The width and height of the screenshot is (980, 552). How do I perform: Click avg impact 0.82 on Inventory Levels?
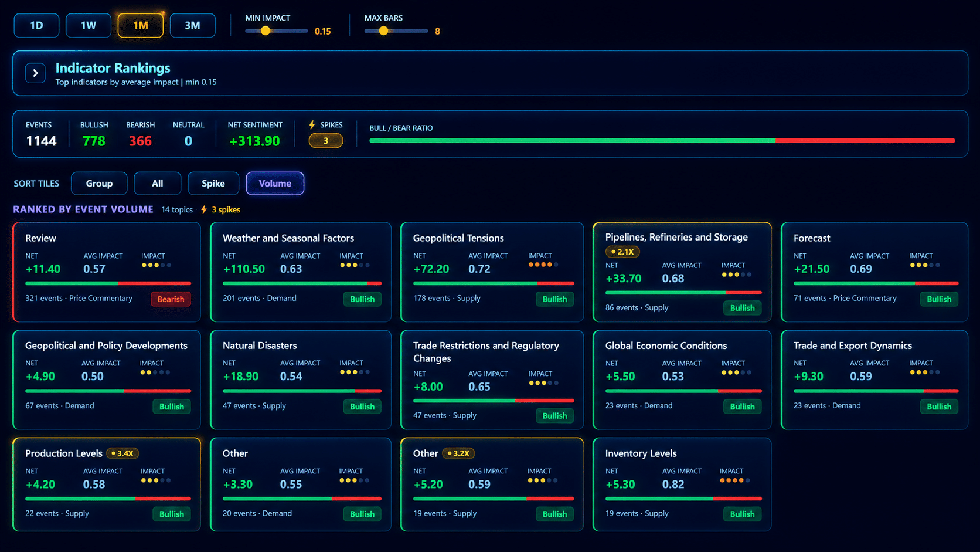click(x=673, y=485)
